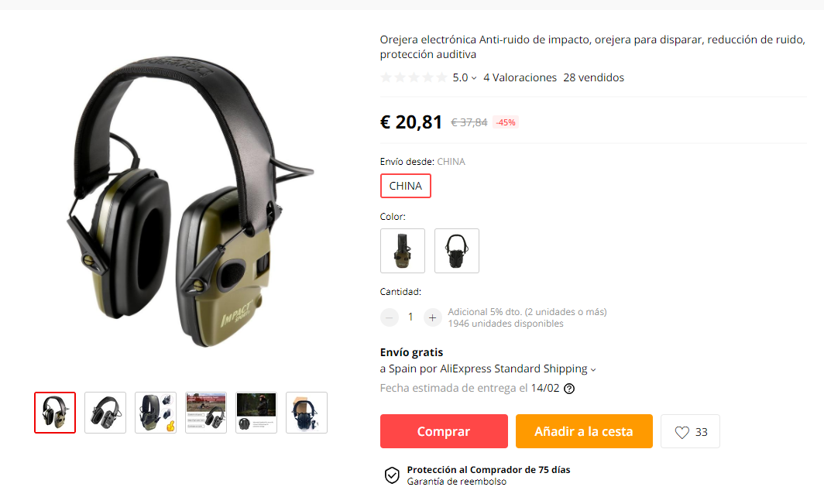The width and height of the screenshot is (824, 504).
Task: Decrease quantity with the minus button
Action: click(x=390, y=317)
